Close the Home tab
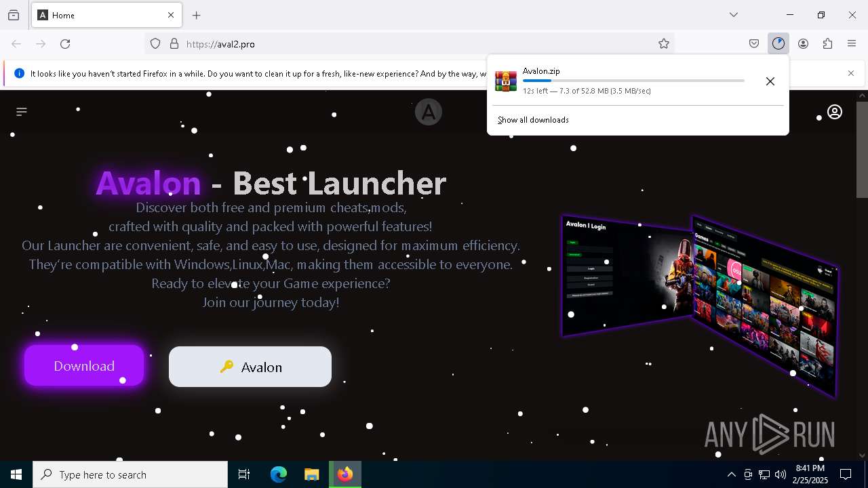 coord(171,15)
